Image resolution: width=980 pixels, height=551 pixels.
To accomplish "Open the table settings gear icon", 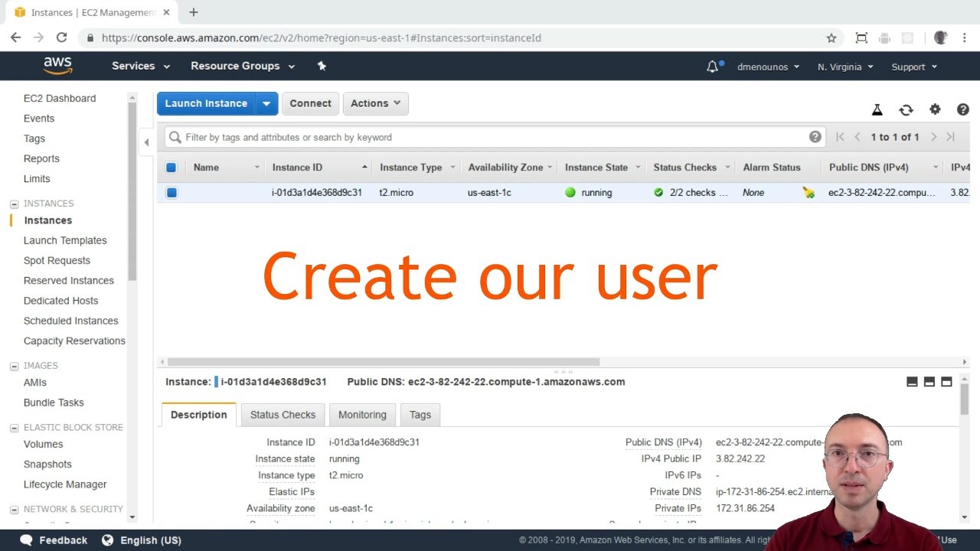I will [935, 109].
